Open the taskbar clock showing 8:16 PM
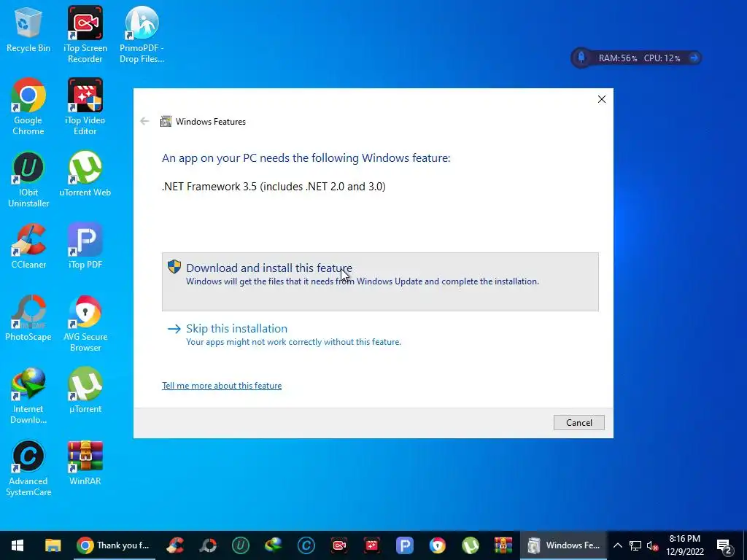This screenshot has height=560, width=747. point(684,545)
